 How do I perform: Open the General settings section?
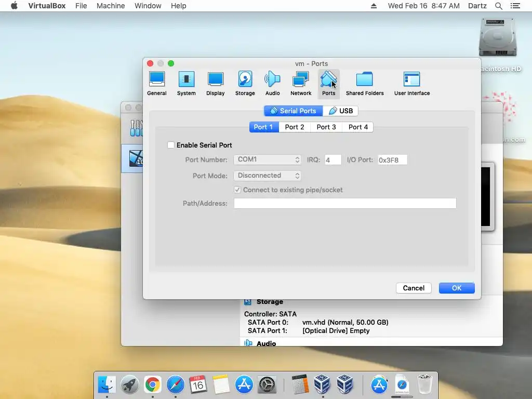pos(157,84)
